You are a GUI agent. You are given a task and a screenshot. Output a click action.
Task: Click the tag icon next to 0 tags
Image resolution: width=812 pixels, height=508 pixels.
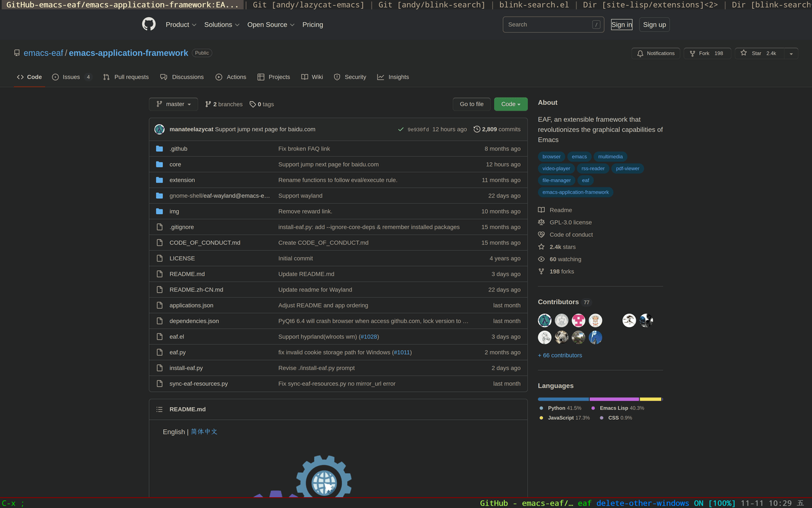[252, 104]
